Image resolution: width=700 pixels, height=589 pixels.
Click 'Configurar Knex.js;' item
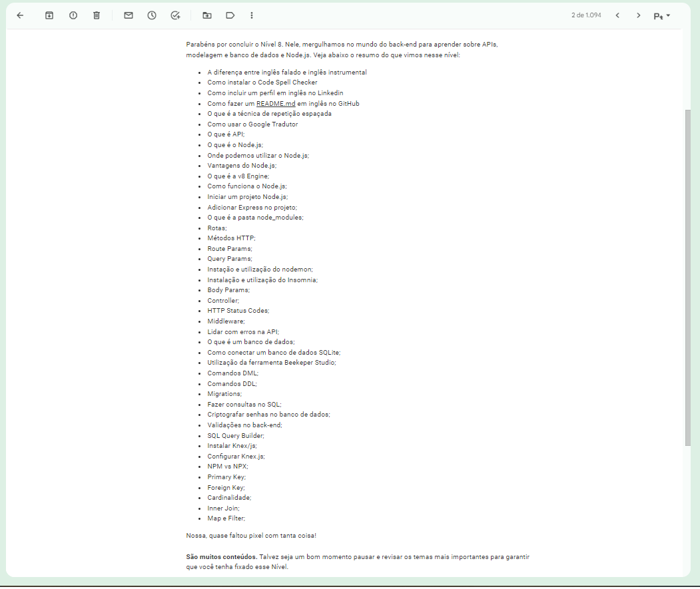point(236,457)
